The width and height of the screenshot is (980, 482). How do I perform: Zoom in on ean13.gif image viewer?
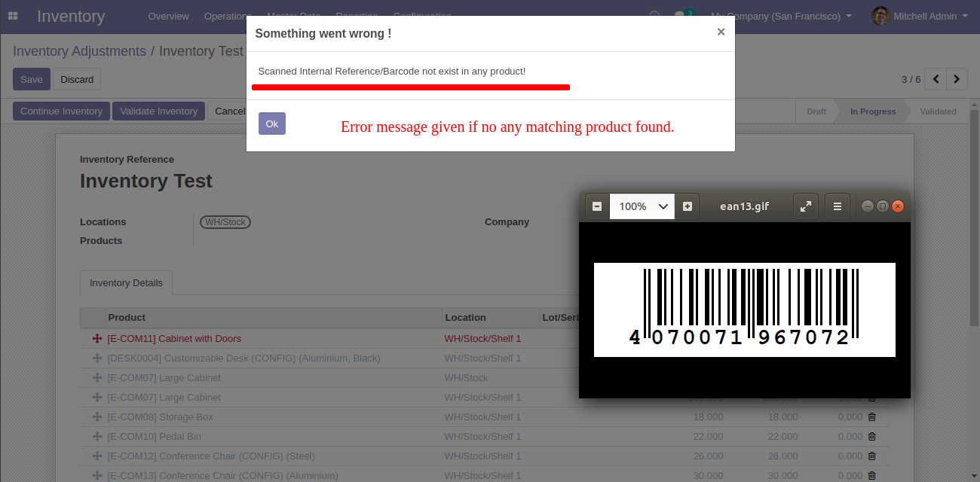[x=688, y=206]
